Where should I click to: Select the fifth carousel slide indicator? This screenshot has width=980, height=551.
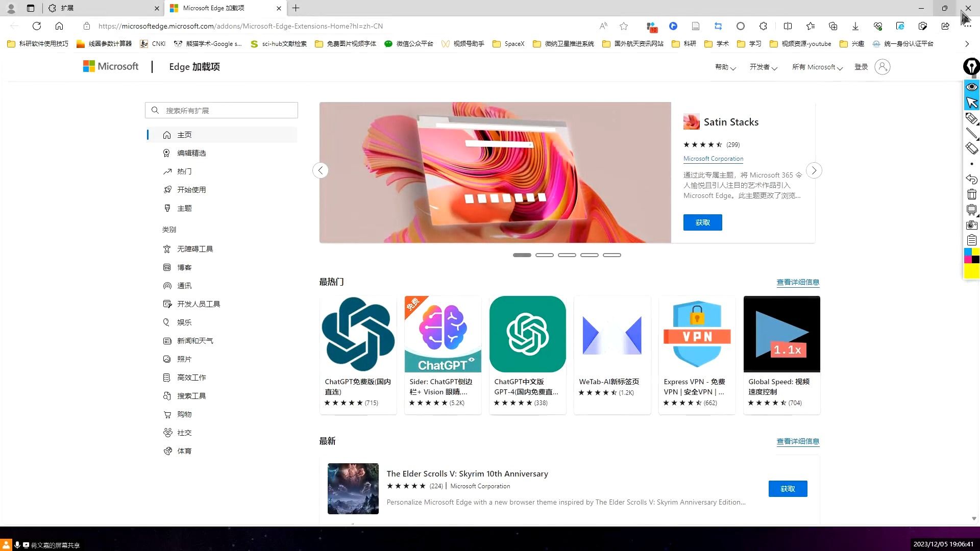click(611, 255)
